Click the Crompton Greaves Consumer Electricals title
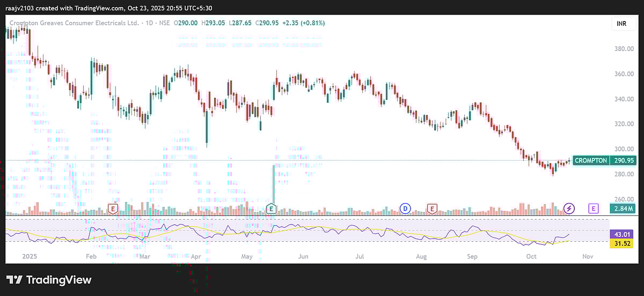 click(73, 23)
